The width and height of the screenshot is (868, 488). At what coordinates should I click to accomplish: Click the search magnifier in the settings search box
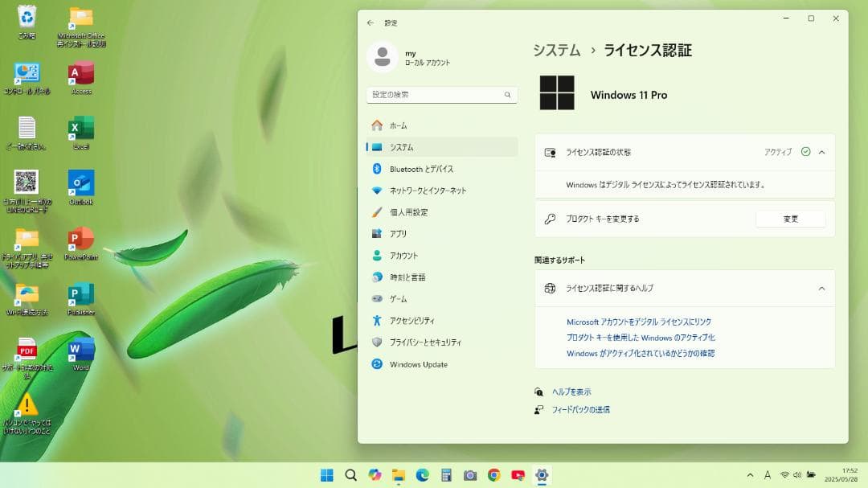tap(508, 95)
